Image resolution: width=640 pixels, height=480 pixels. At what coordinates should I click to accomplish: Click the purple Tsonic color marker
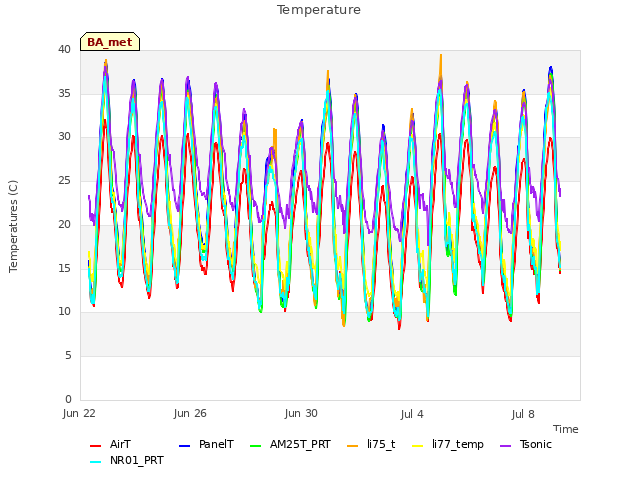tap(506, 446)
